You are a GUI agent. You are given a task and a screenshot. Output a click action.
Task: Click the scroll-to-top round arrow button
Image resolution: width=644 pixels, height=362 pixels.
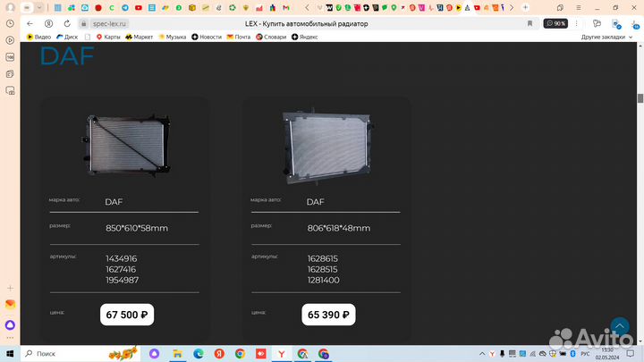click(619, 326)
